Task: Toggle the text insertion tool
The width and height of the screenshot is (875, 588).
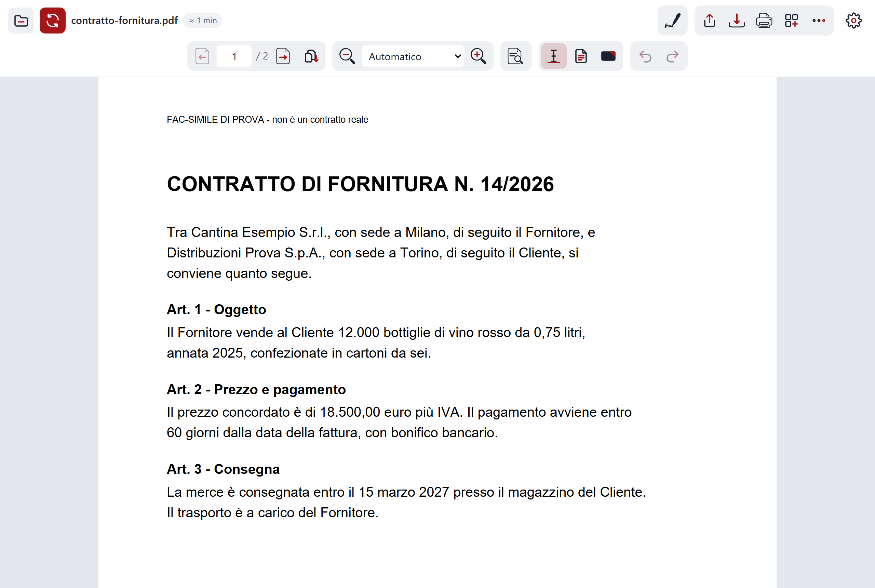Action: click(x=553, y=56)
